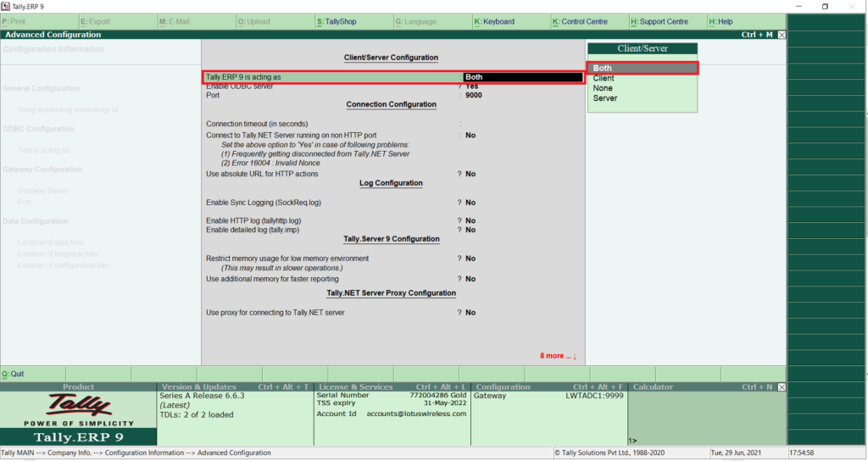The width and height of the screenshot is (868, 461).
Task: Open the P: Print menu button
Action: (39, 21)
